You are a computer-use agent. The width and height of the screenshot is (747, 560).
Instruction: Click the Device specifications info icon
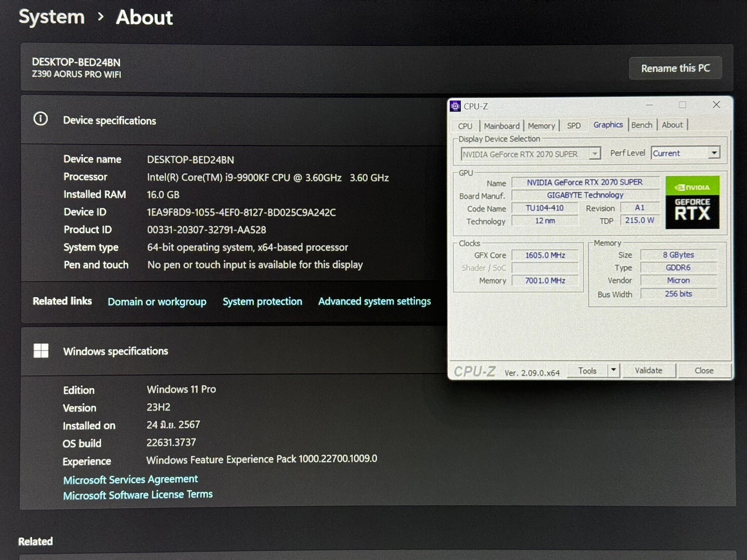click(x=40, y=119)
